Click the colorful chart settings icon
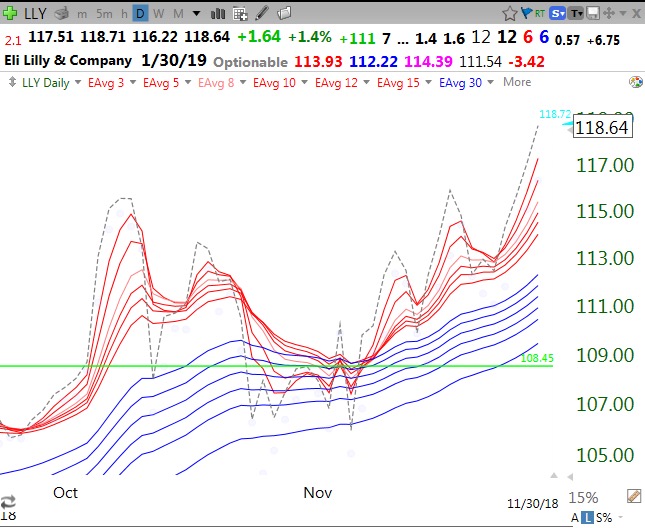This screenshot has height=528, width=645. (x=636, y=82)
